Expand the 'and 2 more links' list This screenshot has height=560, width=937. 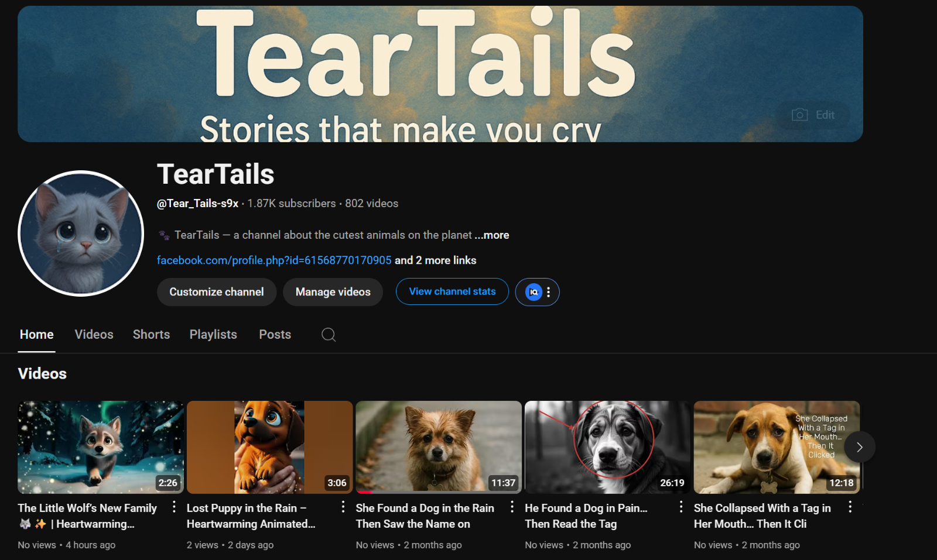pyautogui.click(x=435, y=260)
